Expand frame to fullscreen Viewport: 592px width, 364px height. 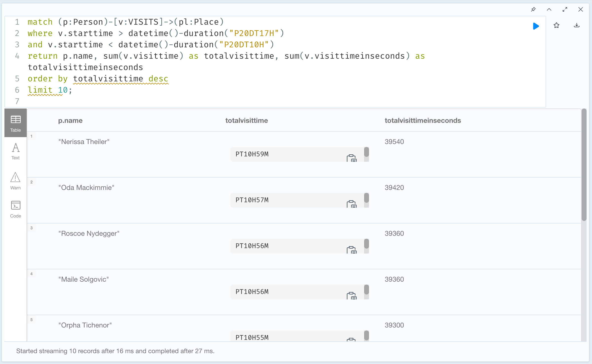565,9
